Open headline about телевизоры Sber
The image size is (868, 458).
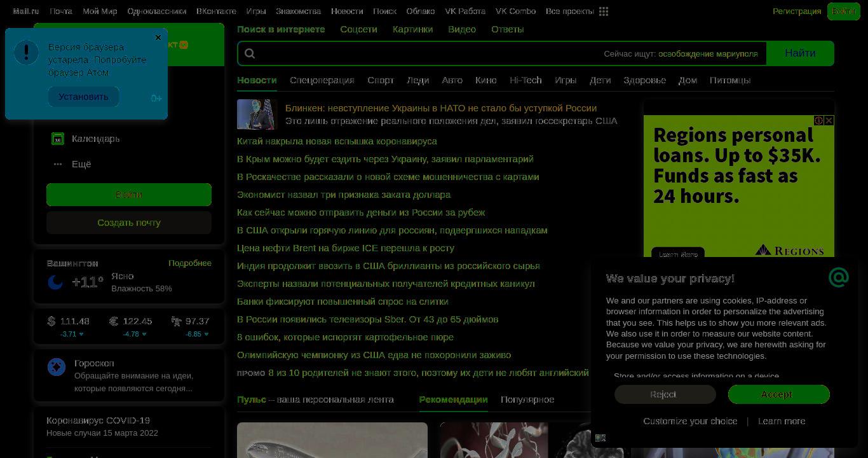click(x=367, y=319)
